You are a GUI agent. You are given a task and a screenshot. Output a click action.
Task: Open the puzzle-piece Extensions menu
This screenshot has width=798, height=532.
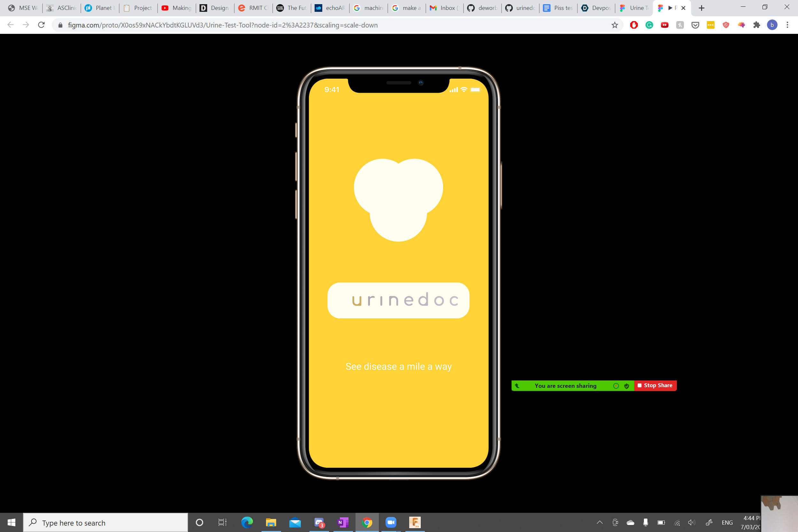coord(757,25)
